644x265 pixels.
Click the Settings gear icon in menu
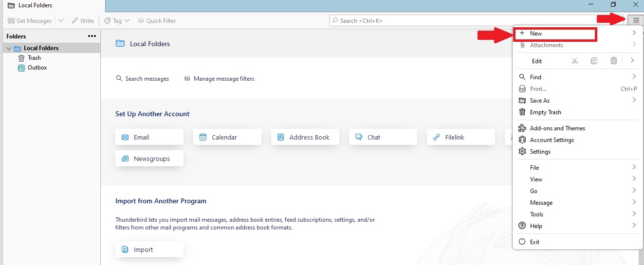[x=522, y=151]
